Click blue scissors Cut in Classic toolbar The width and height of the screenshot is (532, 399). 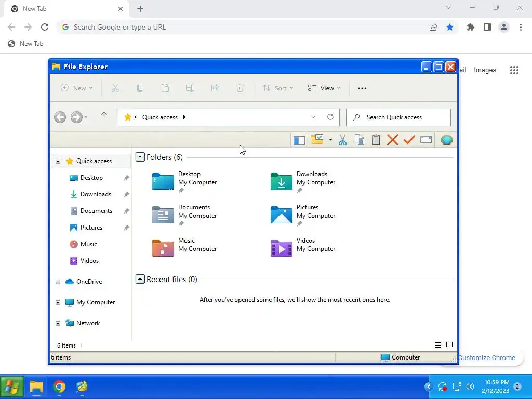(343, 140)
